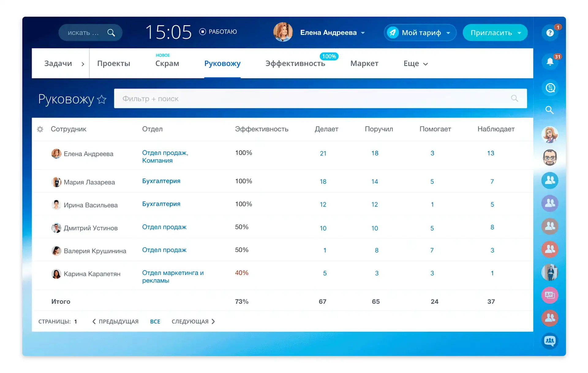Open the Пригласить dropdown arrow
The width and height of the screenshot is (588, 373).
coord(519,33)
